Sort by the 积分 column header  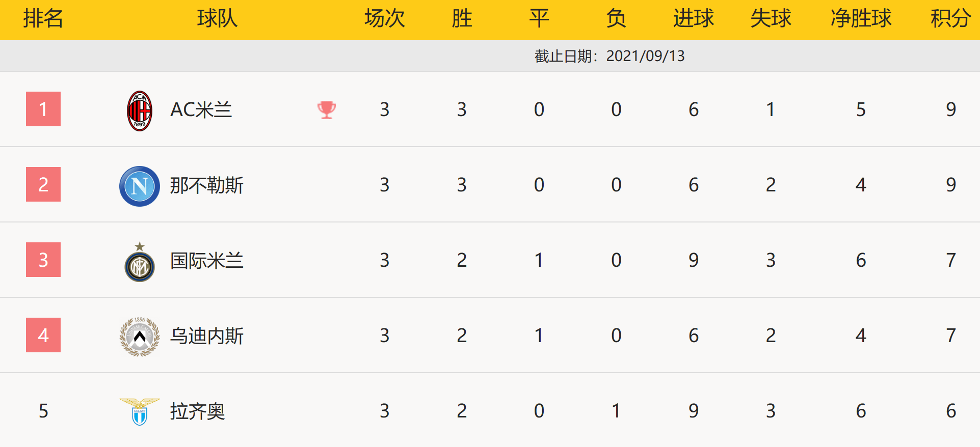(x=950, y=19)
